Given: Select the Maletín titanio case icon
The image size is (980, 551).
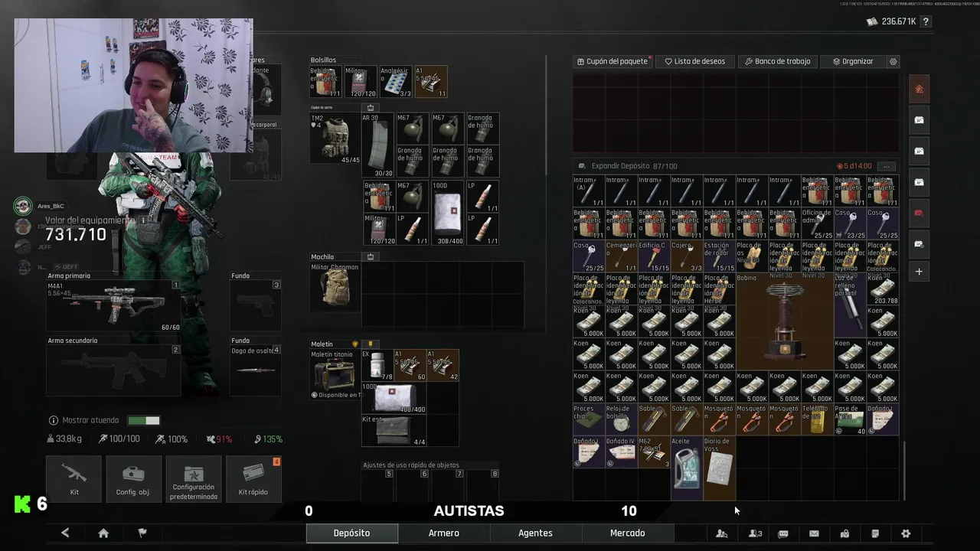Looking at the screenshot, I should pos(335,375).
